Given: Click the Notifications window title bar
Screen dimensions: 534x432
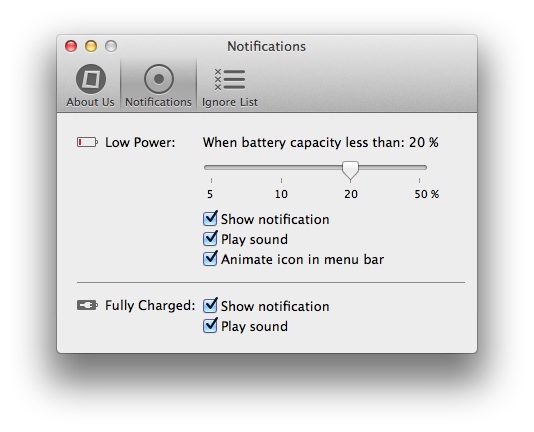Looking at the screenshot, I should 267,46.
